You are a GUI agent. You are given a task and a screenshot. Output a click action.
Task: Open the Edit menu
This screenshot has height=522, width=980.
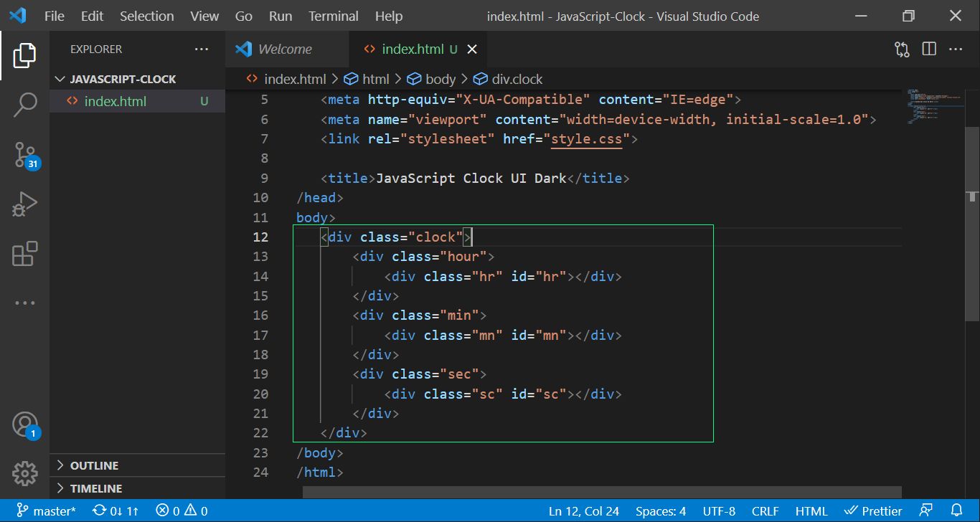pyautogui.click(x=92, y=16)
